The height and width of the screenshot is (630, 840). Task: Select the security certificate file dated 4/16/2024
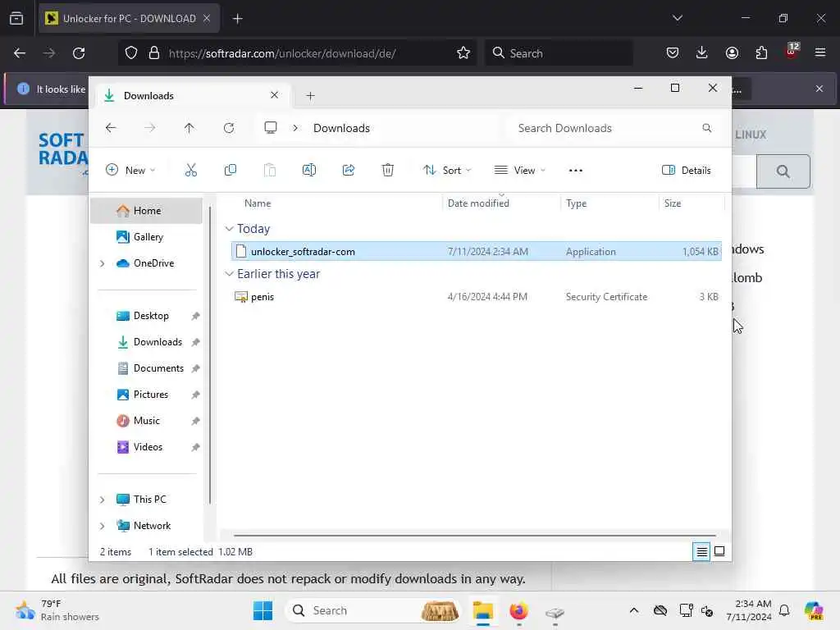coord(477,297)
